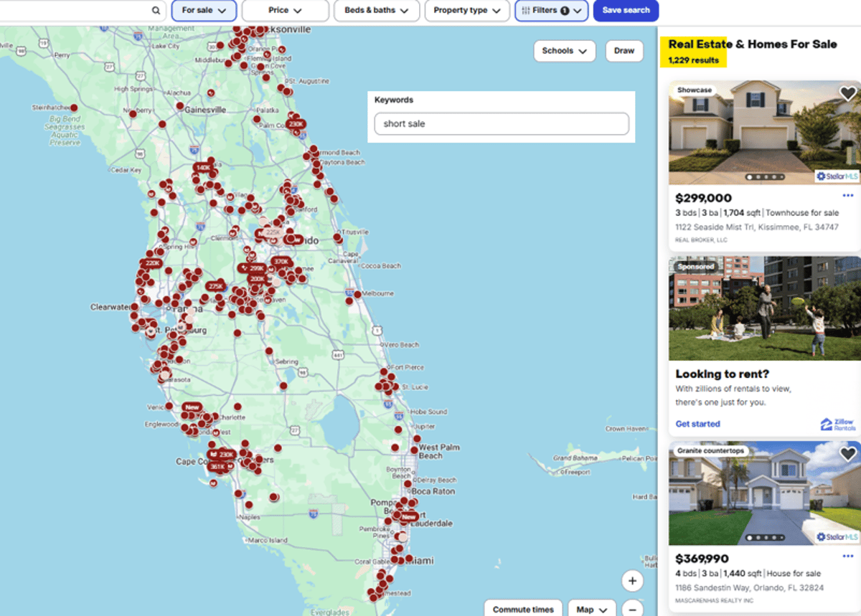Open the For sale dropdown

pos(204,11)
